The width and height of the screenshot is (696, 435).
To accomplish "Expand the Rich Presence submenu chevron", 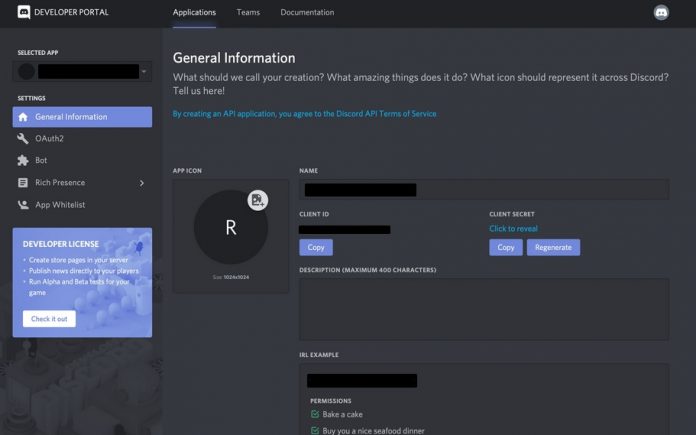I will [x=142, y=183].
